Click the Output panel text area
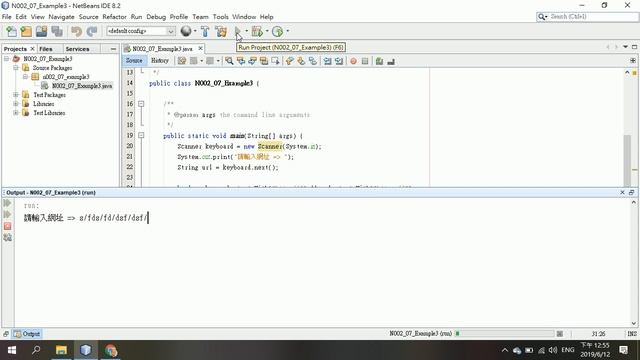Image resolution: width=640 pixels, height=360 pixels. click(x=322, y=262)
